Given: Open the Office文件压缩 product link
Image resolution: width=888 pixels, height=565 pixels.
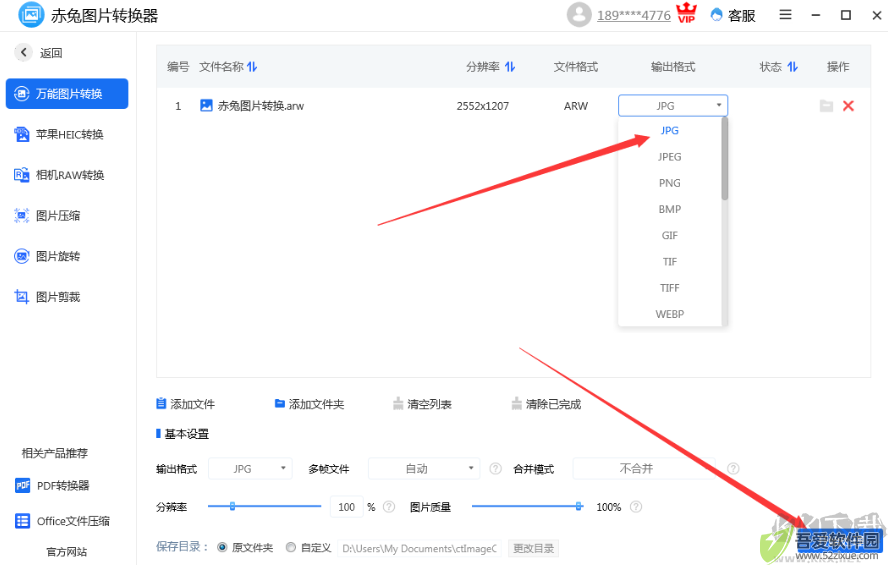Looking at the screenshot, I should pyautogui.click(x=62, y=521).
